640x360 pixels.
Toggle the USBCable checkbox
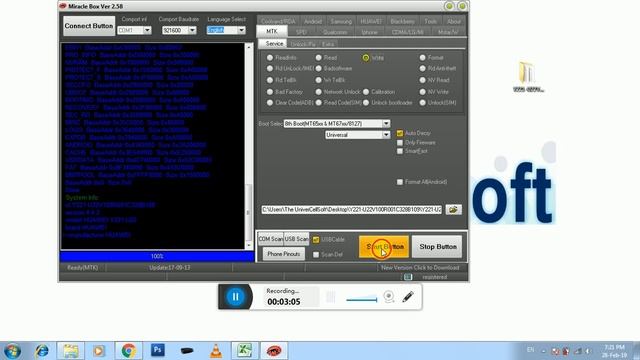316,240
